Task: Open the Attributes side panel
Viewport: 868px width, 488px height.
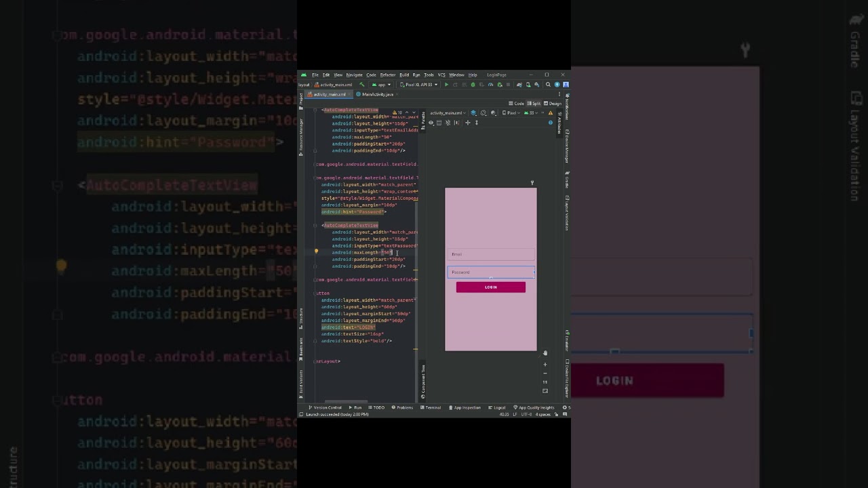Action: 559,122
